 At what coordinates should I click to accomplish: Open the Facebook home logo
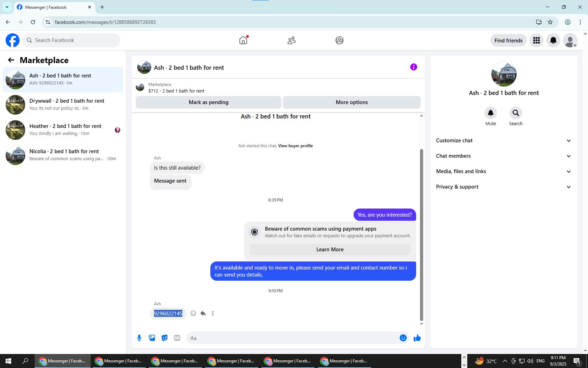pos(13,40)
